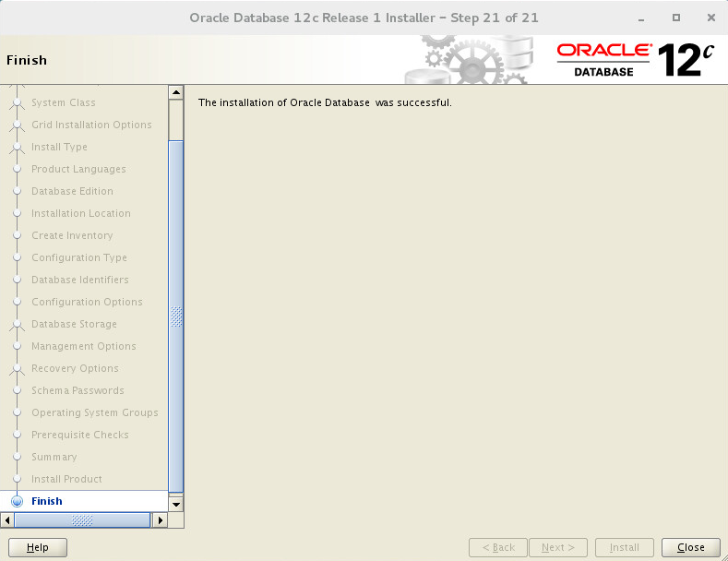
Task: Click step bullet beside Install Type
Action: pyautogui.click(x=18, y=147)
